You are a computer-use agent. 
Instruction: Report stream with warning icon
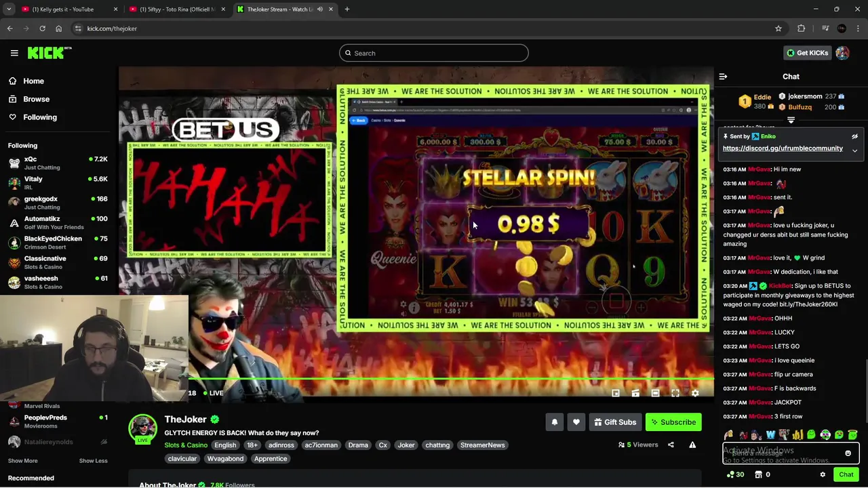point(692,445)
